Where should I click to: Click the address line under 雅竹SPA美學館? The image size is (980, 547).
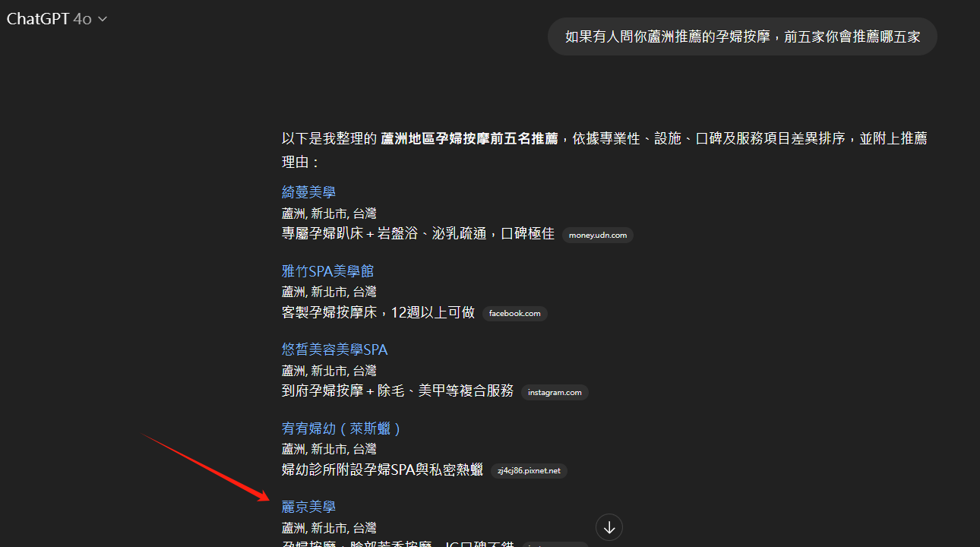point(329,292)
